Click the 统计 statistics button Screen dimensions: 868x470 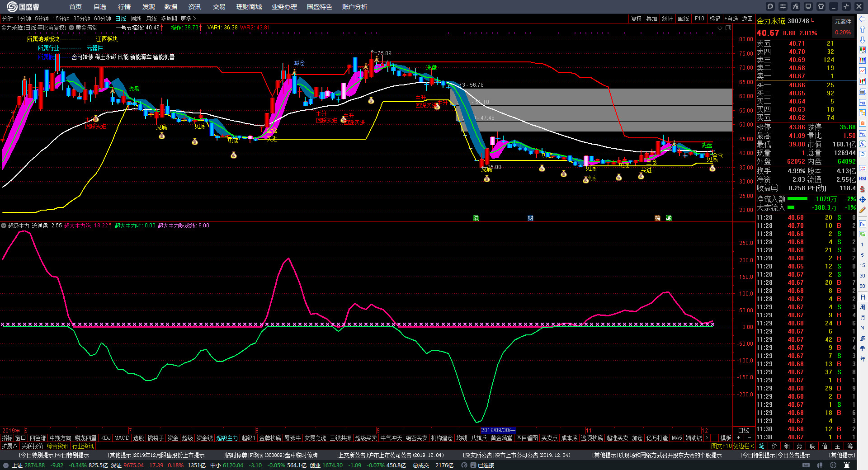click(x=667, y=19)
